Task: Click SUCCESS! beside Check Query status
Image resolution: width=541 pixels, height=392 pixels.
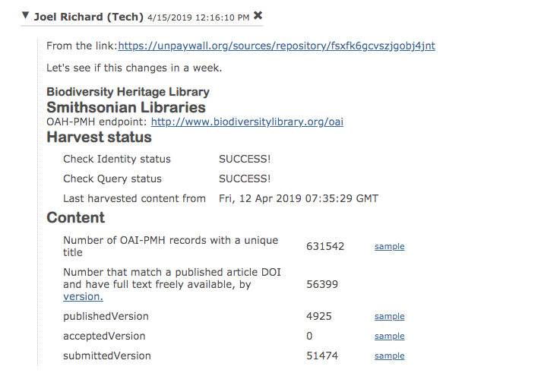Action: 245,179
